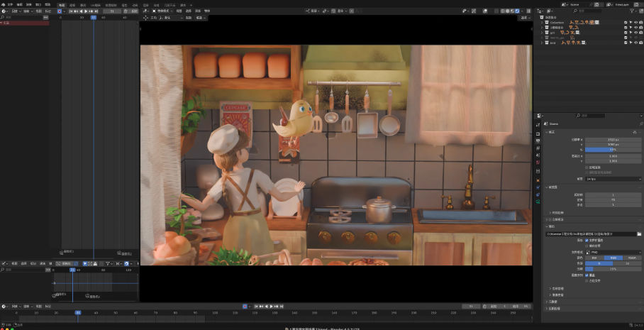Viewport: 644px width, 330px height.
Task: Adjust the compression 15% slider
Action: [x=612, y=269]
